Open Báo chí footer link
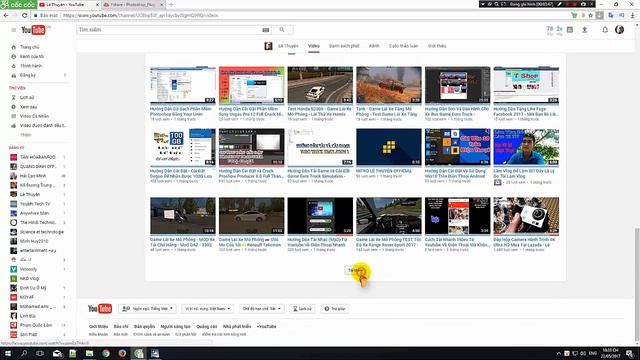The height and width of the screenshot is (360, 640). tap(121, 327)
